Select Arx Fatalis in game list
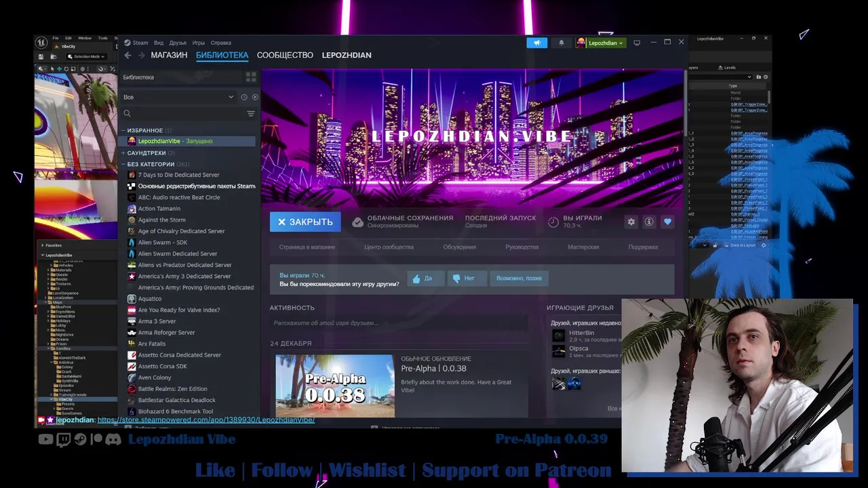The image size is (868, 488). pos(151,344)
